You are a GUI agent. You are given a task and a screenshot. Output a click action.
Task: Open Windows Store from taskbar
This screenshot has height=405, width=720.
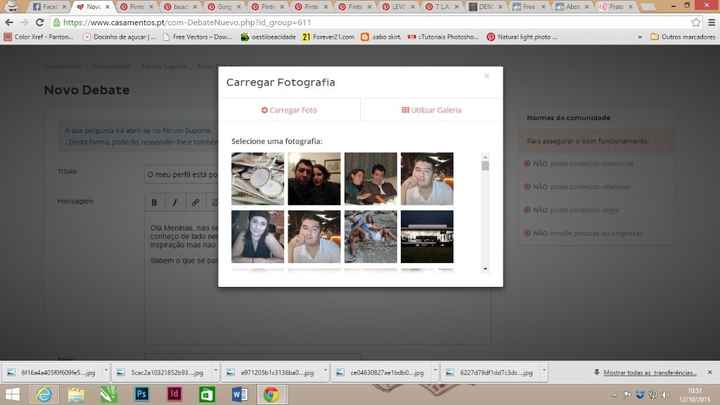207,394
